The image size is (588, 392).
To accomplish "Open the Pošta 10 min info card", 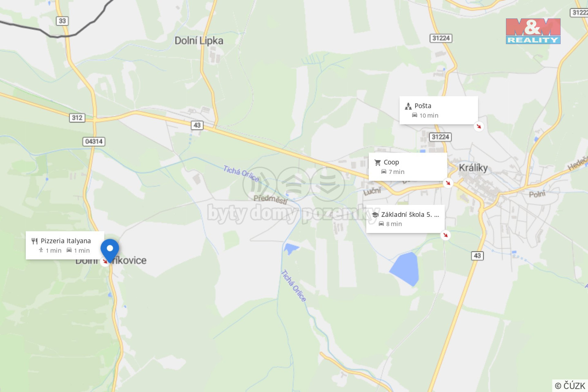I will click(439, 110).
